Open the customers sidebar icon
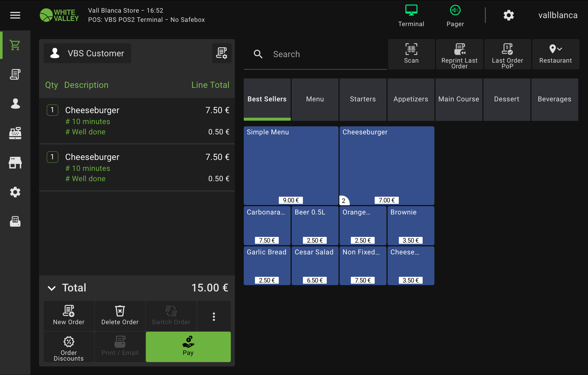Screen dimensions: 588x375 [15, 104]
